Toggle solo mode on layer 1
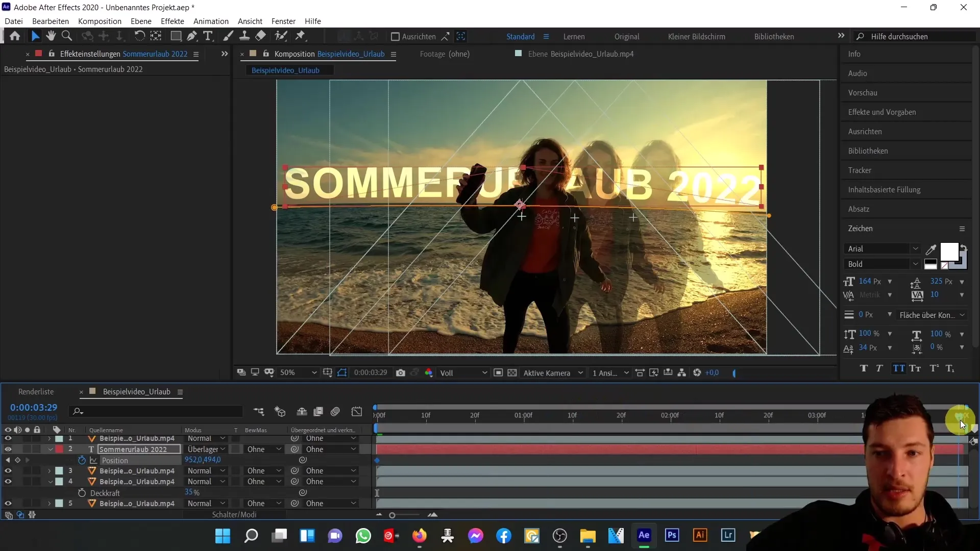Viewport: 980px width, 551px height. [x=27, y=438]
